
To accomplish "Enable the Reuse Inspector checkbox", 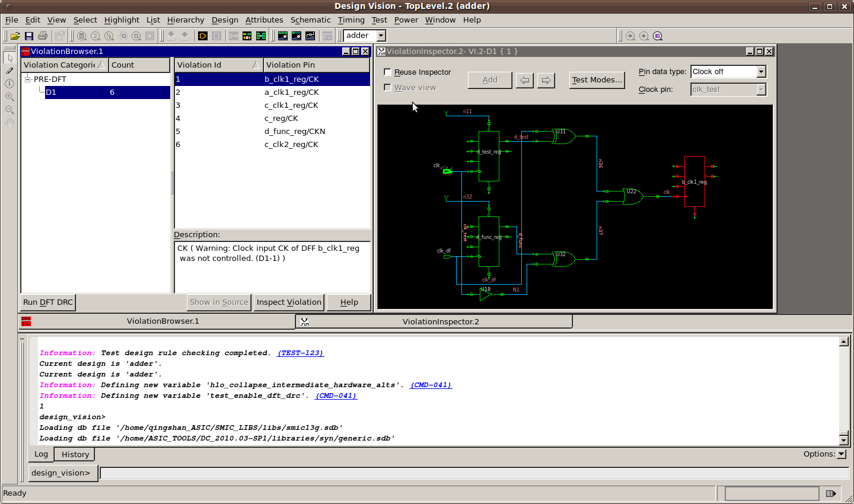I will [x=388, y=72].
